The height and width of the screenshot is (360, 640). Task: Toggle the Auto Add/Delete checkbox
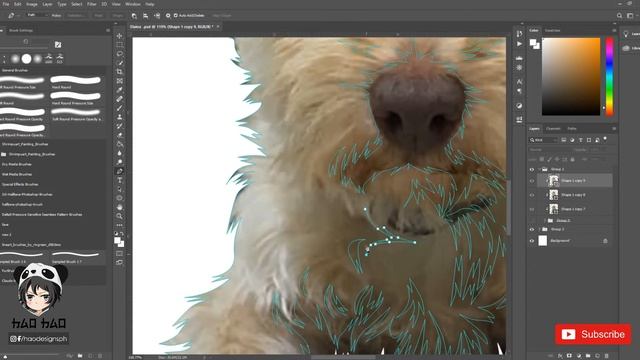[x=176, y=16]
